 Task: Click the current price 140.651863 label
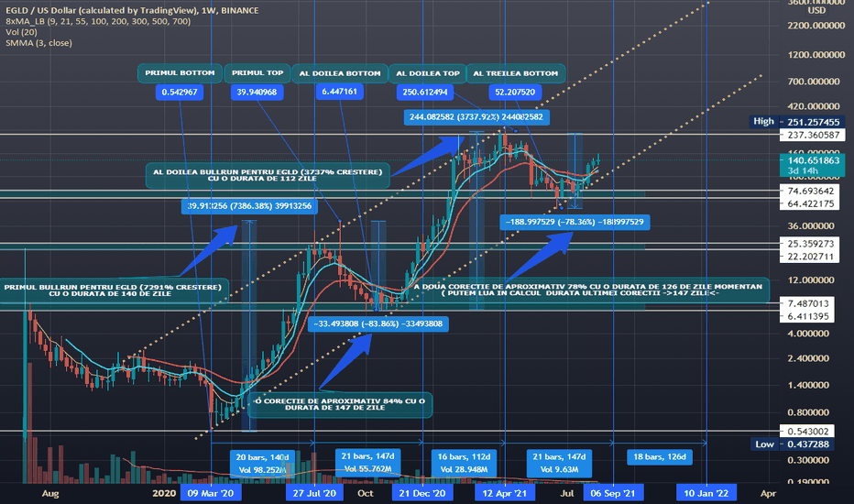click(813, 165)
